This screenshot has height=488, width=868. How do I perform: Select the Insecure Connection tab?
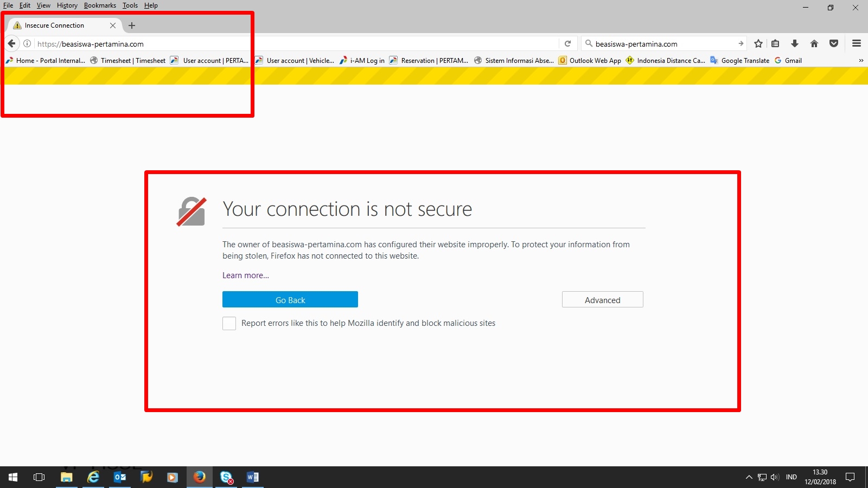[x=65, y=25]
